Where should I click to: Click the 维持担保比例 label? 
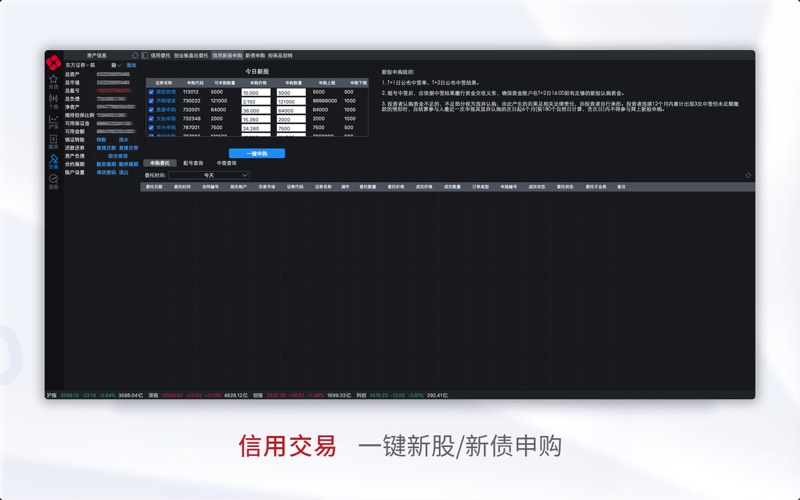(79, 115)
